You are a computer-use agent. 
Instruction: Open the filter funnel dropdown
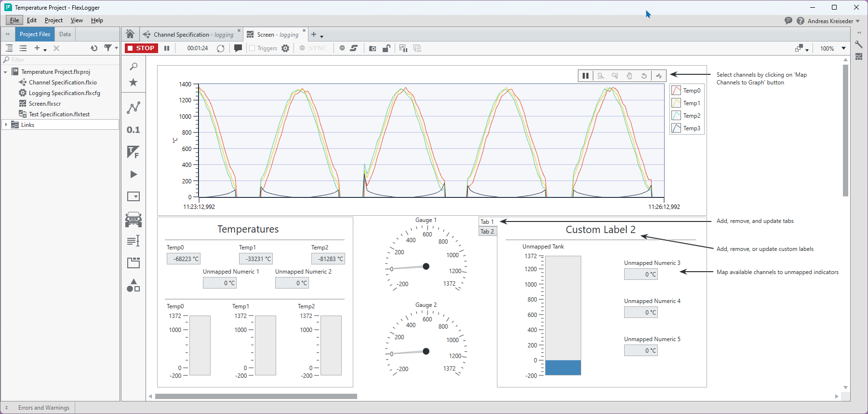click(111, 48)
